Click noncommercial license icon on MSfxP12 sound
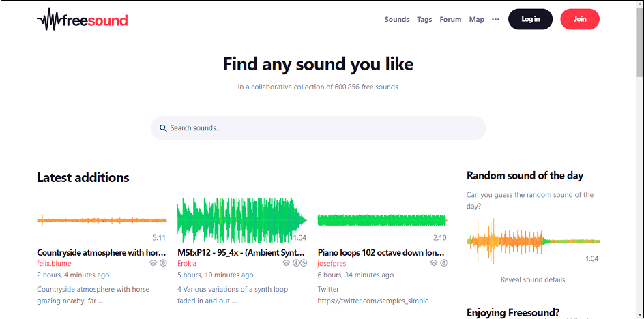The image size is (644, 319). pos(304,263)
